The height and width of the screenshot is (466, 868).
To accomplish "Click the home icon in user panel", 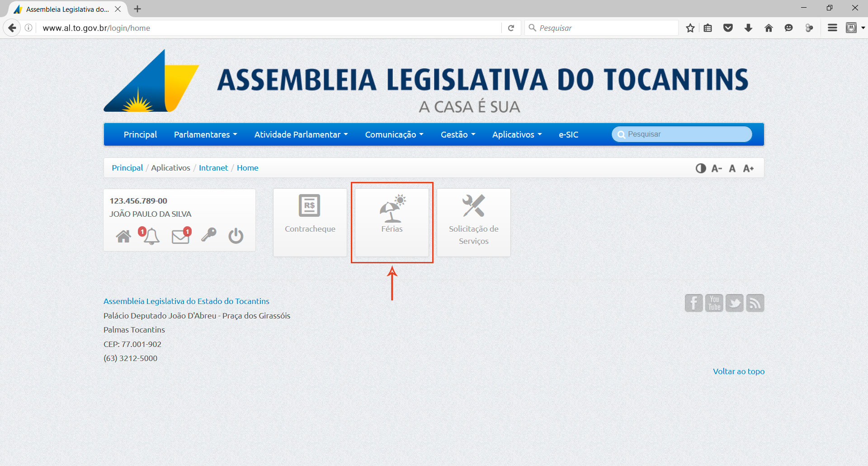I will (123, 236).
